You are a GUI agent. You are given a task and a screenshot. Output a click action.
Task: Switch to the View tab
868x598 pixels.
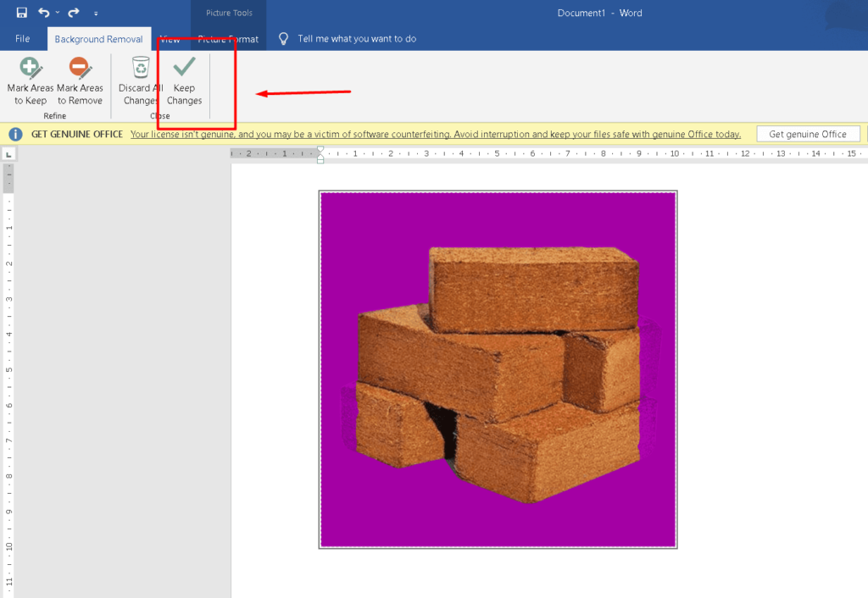[x=170, y=39]
